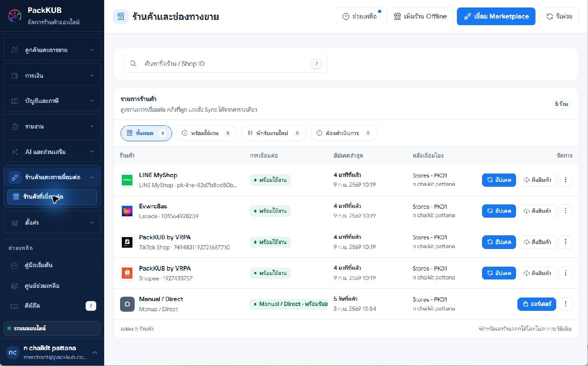This screenshot has width=588, height=366.
Task: Click อัปเดต button for Shopee store
Action: (499, 273)
